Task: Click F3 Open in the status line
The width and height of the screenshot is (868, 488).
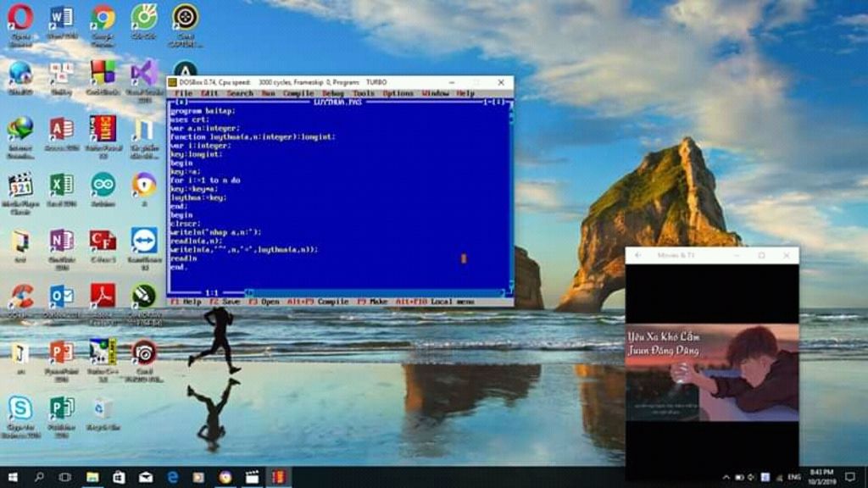Action: (x=264, y=302)
